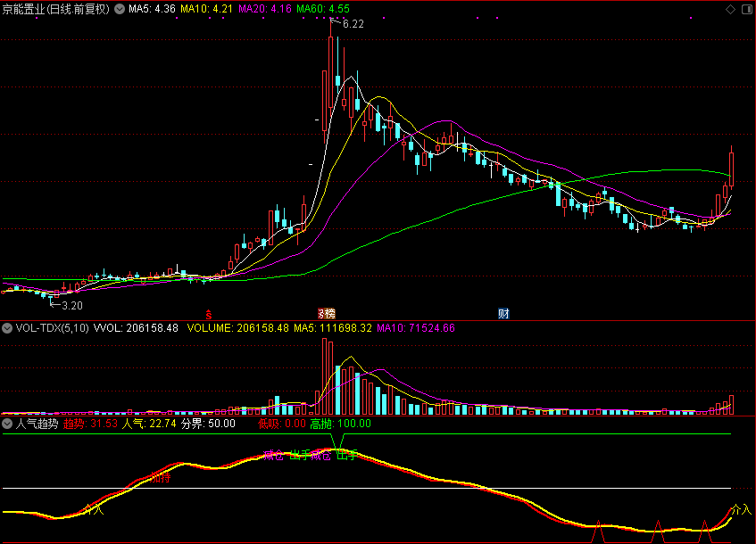Open the VOL-TDX indicator dropdown
The image size is (756, 544).
point(7,328)
